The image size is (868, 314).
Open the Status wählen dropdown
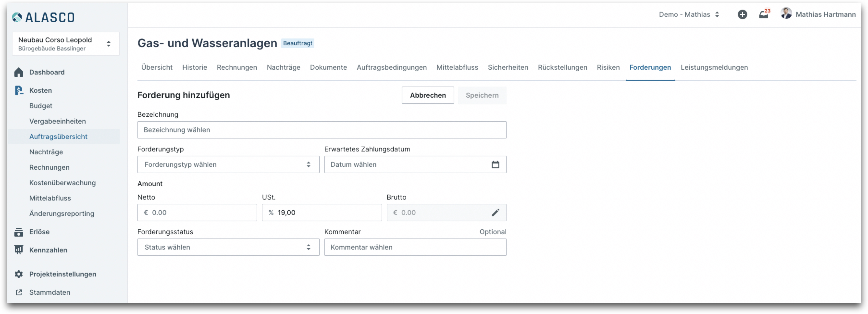[x=228, y=247]
